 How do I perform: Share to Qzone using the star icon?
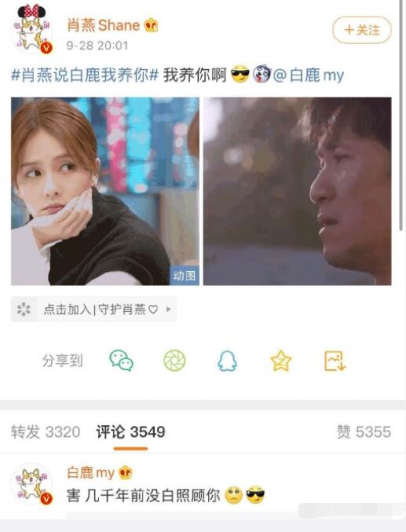coord(281,361)
